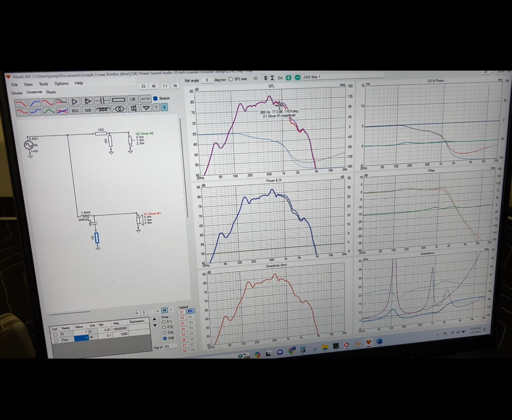512x420 pixels.
Task: Open the Tools menu
Action: click(43, 84)
